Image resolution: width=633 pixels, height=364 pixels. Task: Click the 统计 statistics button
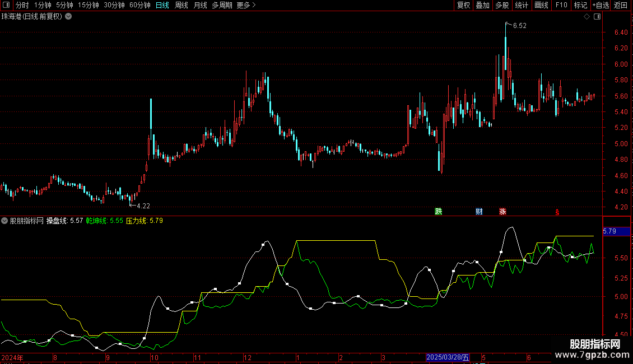click(522, 5)
